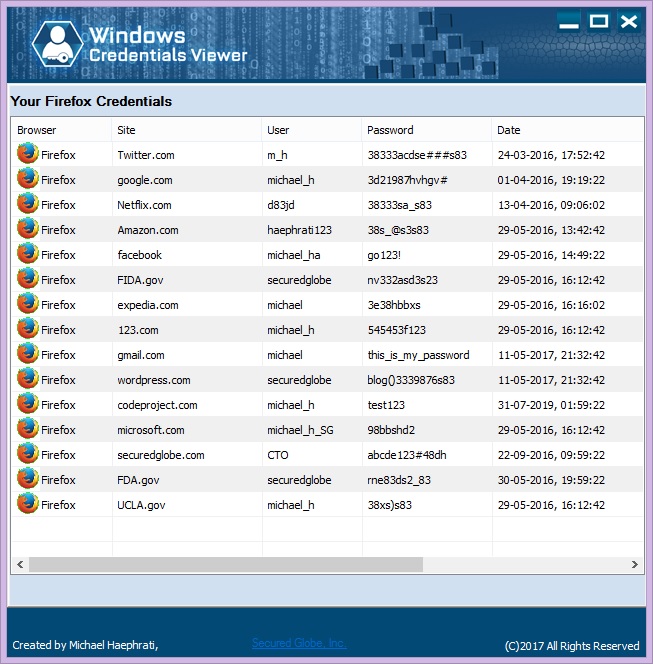Click the Firefox icon in the microsoft.com row

(x=28, y=428)
